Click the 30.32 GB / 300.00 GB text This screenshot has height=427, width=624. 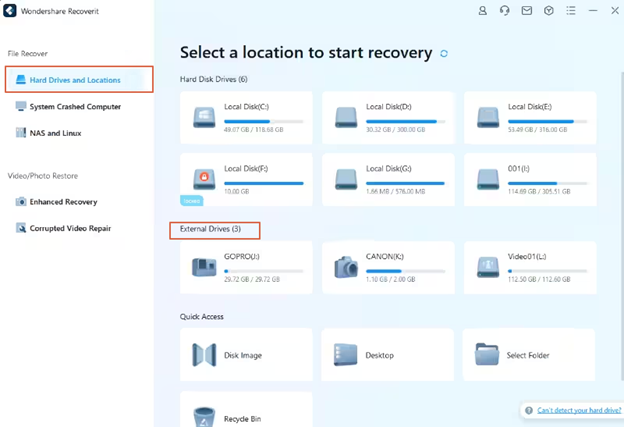pos(396,130)
